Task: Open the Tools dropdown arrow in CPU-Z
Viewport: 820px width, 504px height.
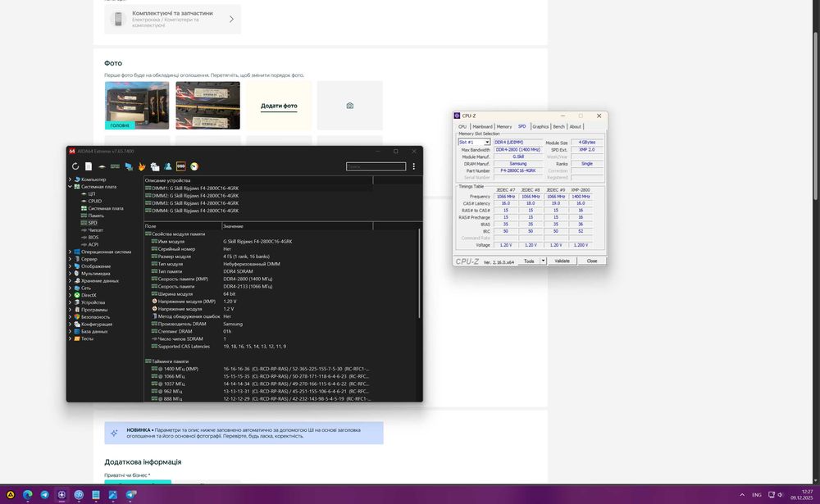Action: click(x=543, y=261)
